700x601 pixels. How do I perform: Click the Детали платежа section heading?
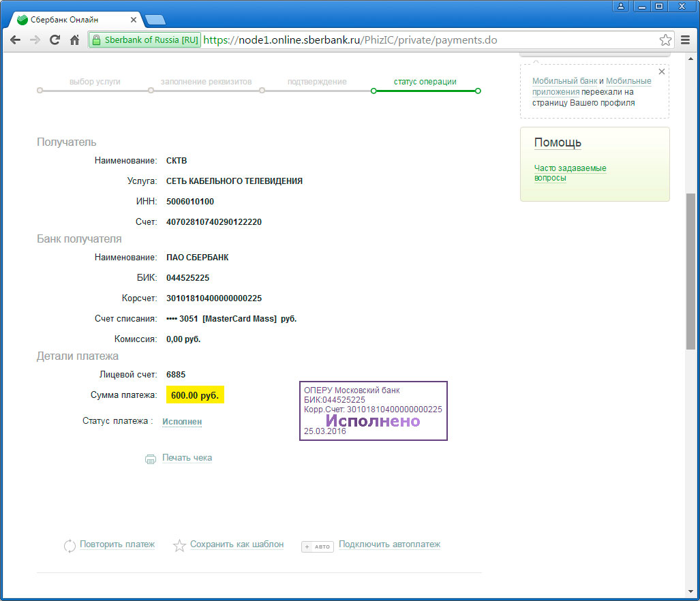(78, 356)
